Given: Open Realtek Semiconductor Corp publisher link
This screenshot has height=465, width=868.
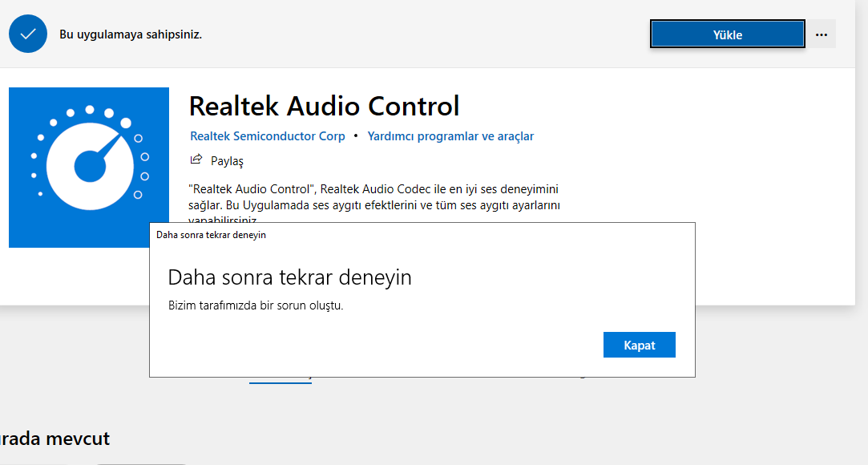Looking at the screenshot, I should (x=268, y=136).
